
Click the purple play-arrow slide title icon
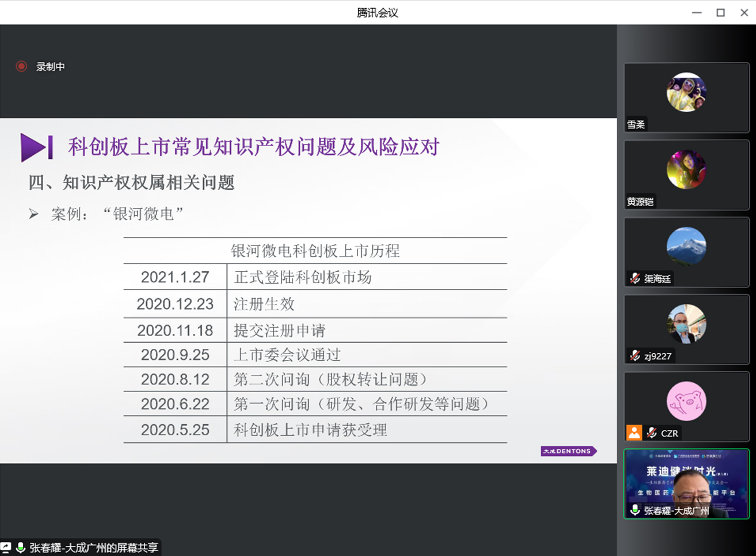(x=37, y=147)
